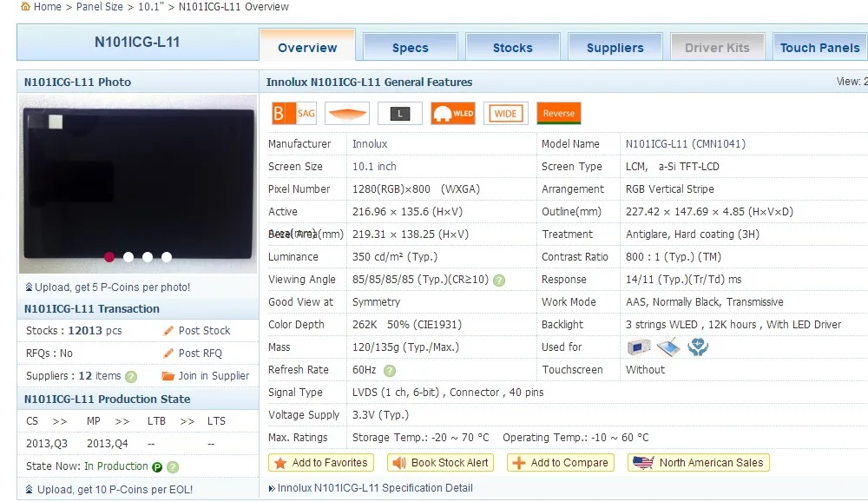Go to Panel Size breadcrumb link
The height and width of the screenshot is (502, 868).
tap(100, 7)
